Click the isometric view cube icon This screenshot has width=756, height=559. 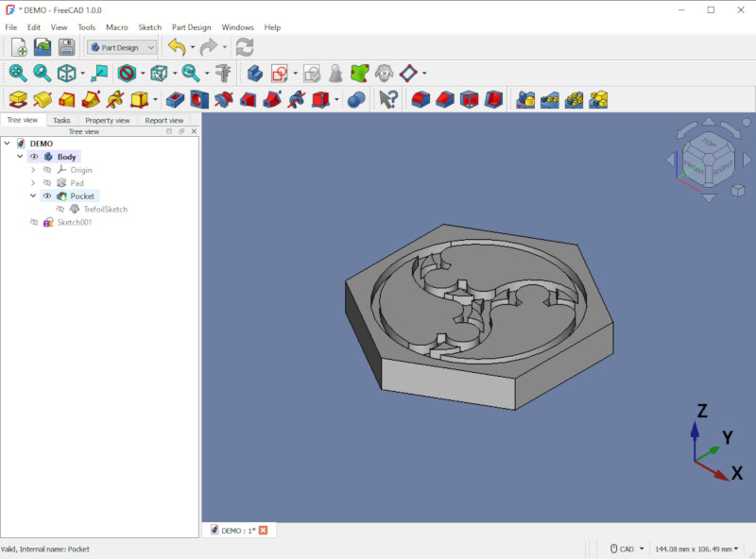click(66, 74)
